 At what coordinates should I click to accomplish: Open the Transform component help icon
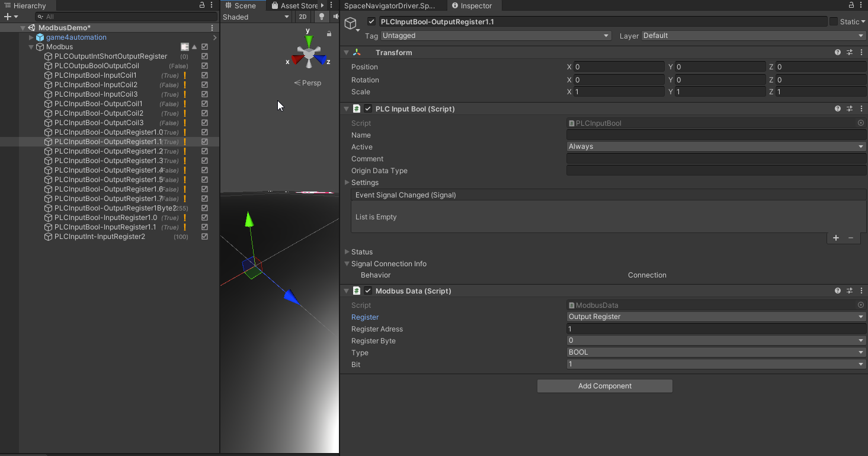838,53
